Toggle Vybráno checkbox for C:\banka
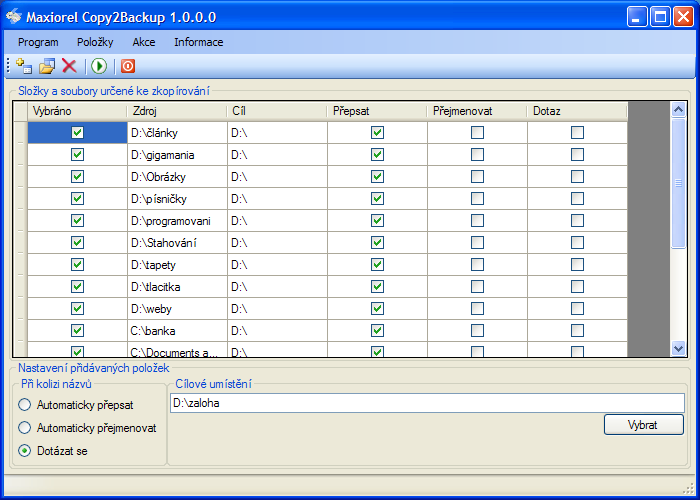Screen dimensions: 700x500 77,330
